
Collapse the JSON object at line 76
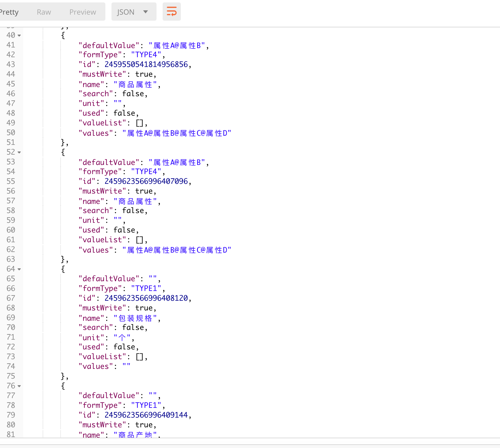pos(19,386)
